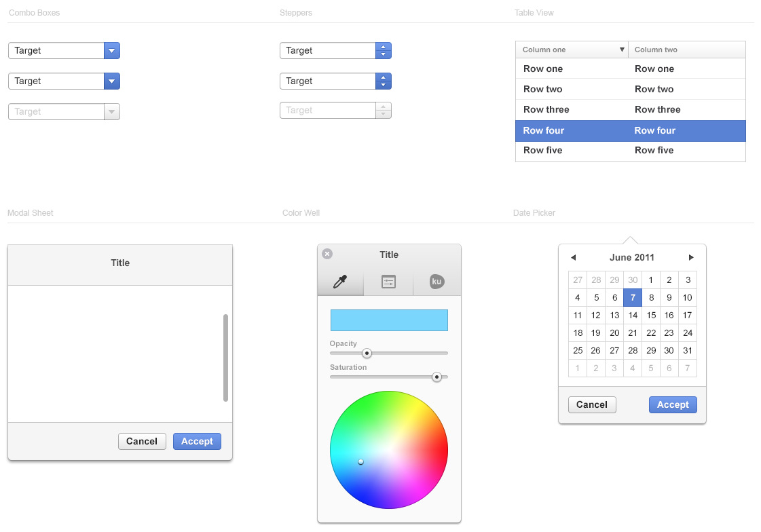Select highlighted 'Row four' in Column one
Image resolution: width=761 pixels, height=532 pixels.
pyautogui.click(x=544, y=130)
